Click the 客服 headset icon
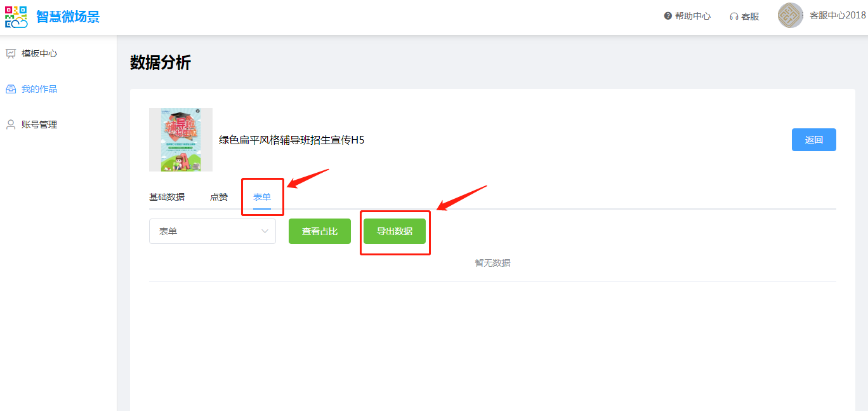This screenshot has width=868, height=411. pyautogui.click(x=734, y=17)
